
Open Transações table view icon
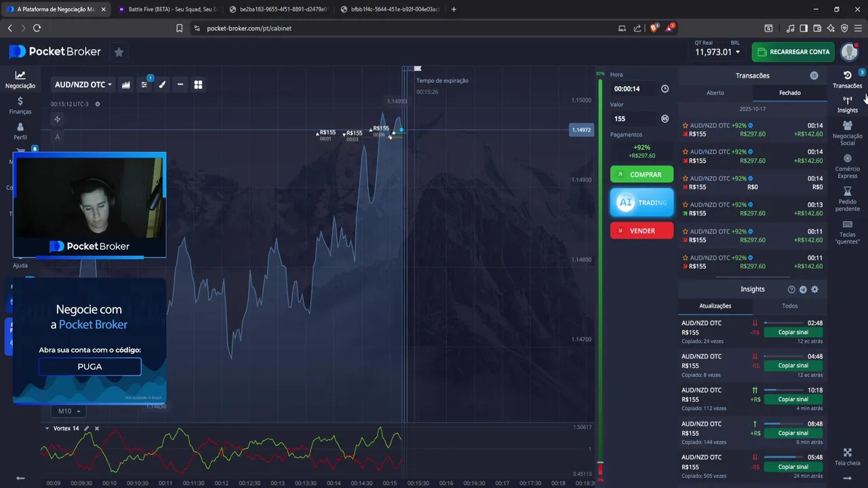(814, 76)
